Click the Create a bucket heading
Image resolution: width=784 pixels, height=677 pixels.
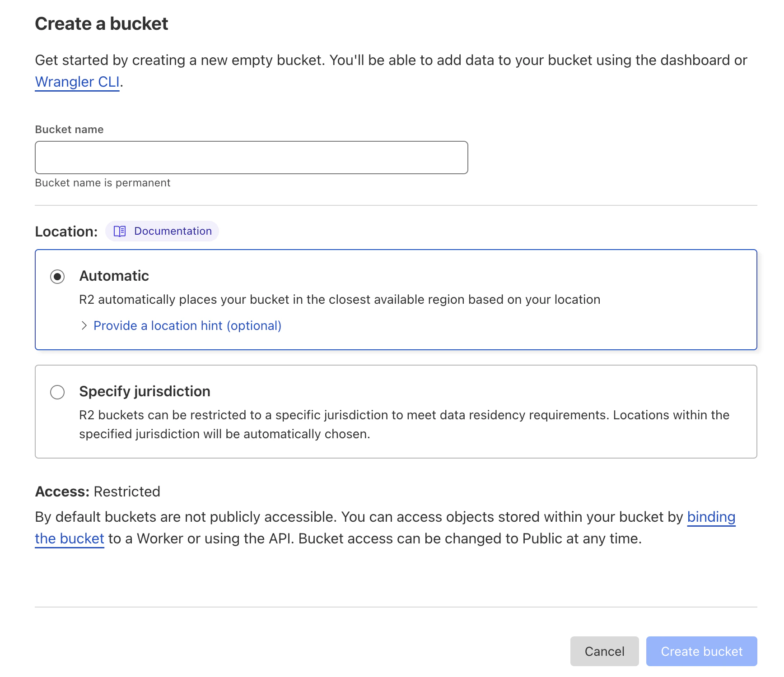coord(101,23)
